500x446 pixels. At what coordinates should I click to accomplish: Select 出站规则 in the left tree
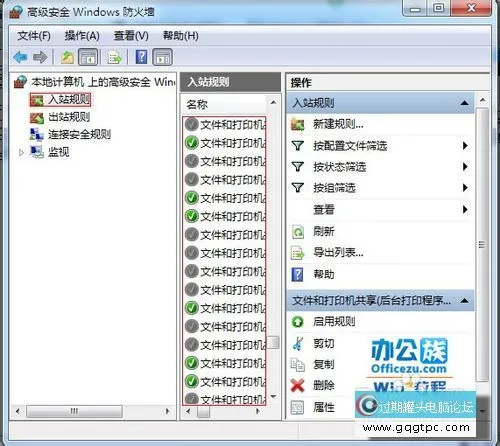pyautogui.click(x=60, y=117)
